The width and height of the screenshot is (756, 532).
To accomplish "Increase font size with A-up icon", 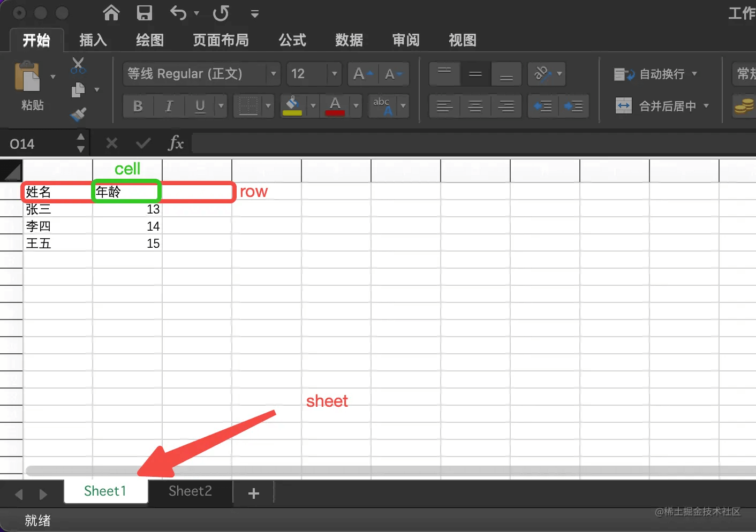I will click(363, 74).
